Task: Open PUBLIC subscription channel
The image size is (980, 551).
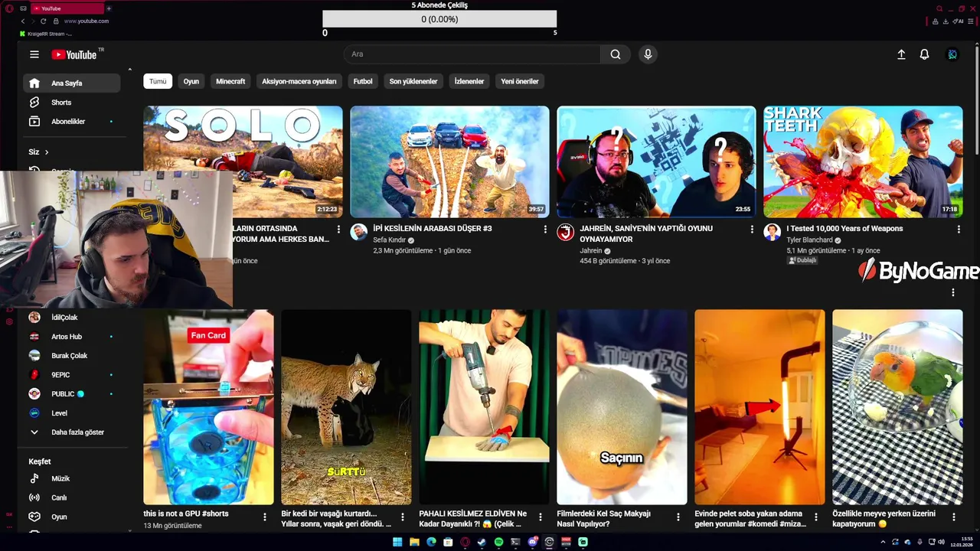Action: point(71,394)
